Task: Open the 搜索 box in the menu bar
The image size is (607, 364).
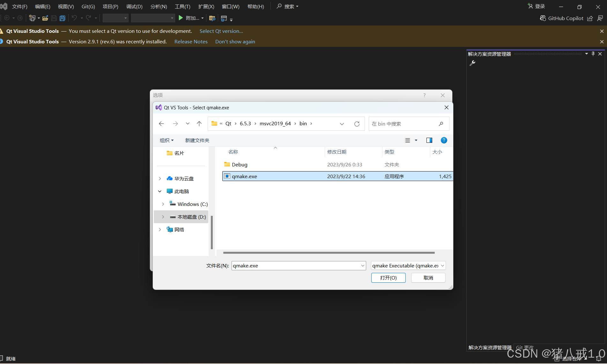Action: point(288,6)
